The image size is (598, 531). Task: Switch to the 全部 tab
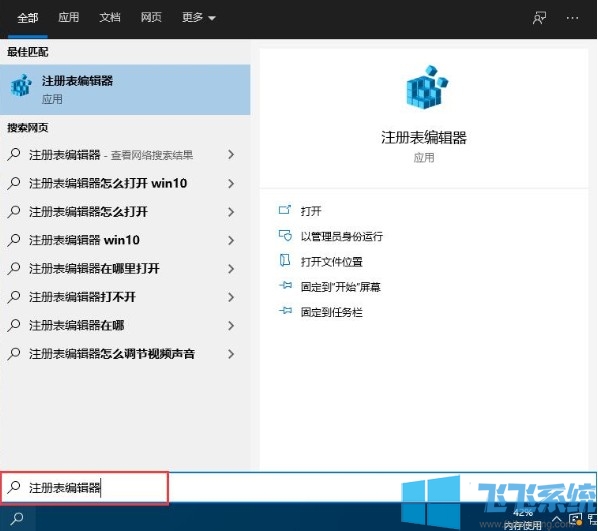pyautogui.click(x=27, y=18)
